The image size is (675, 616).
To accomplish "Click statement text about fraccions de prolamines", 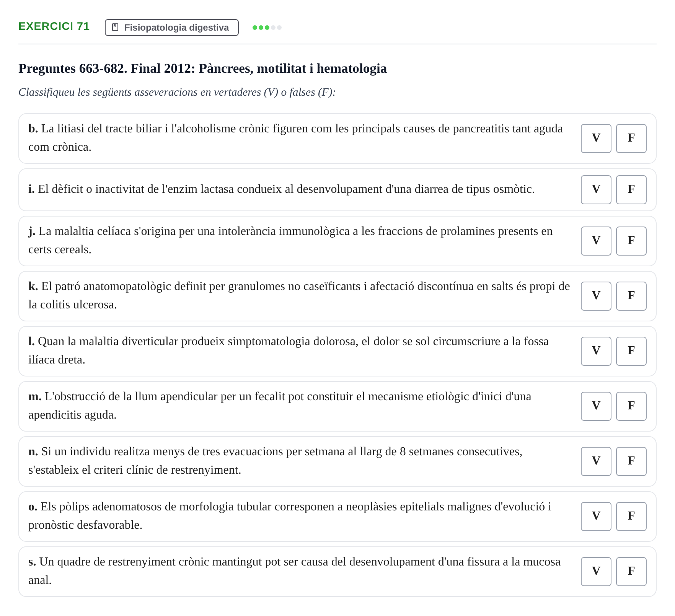I will click(x=290, y=240).
